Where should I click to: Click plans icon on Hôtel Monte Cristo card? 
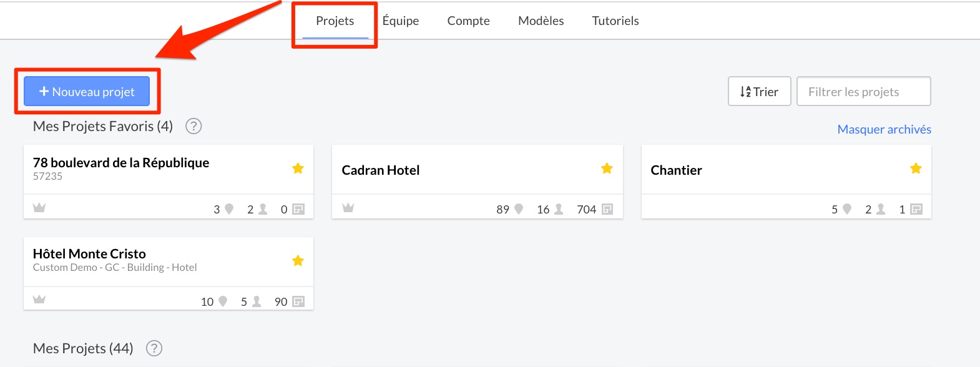pos(298,301)
